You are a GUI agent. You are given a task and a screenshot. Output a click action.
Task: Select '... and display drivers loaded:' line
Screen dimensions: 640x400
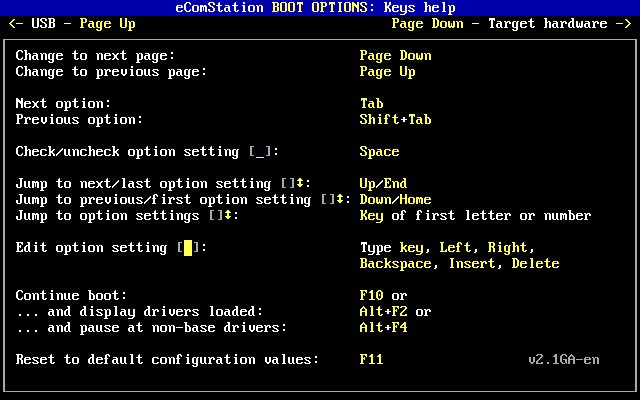pyautogui.click(x=139, y=312)
